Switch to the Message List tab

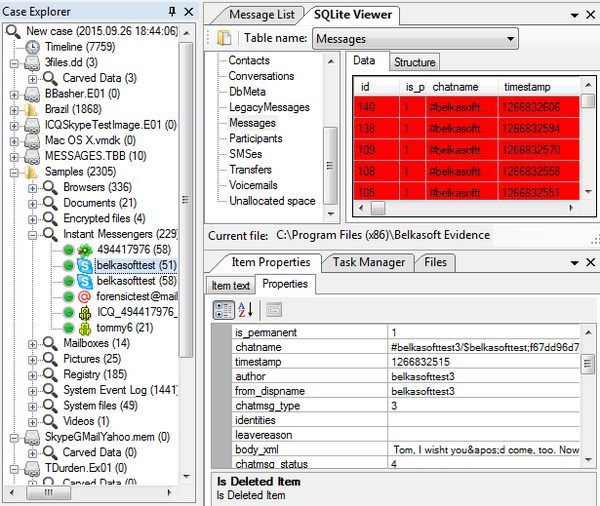point(262,15)
